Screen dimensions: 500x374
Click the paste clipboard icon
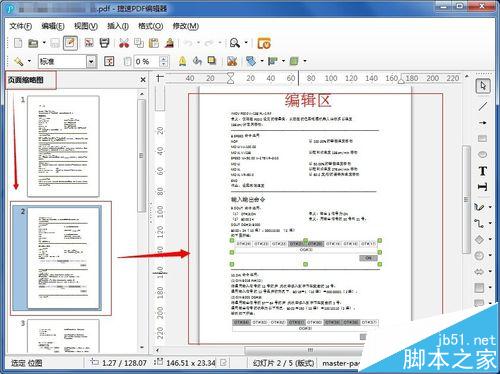(x=154, y=43)
